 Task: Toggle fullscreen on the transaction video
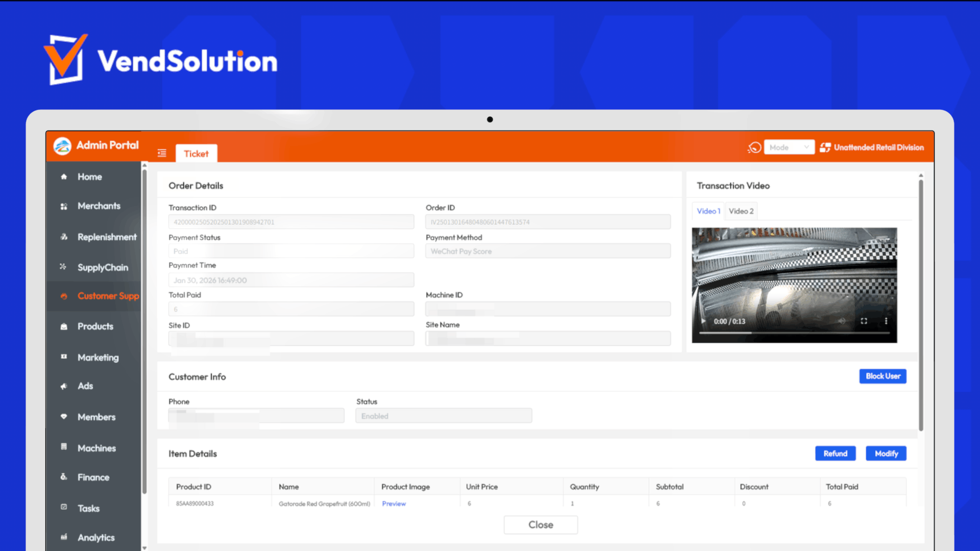(865, 321)
